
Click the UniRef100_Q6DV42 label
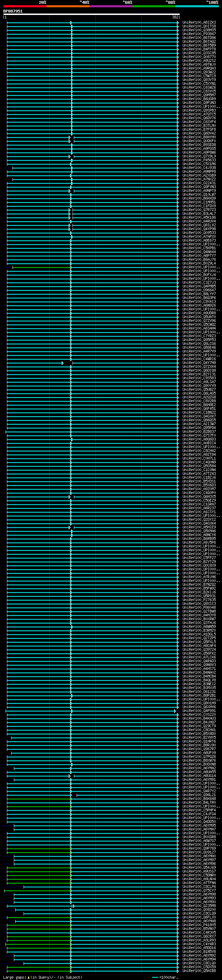(199, 133)
